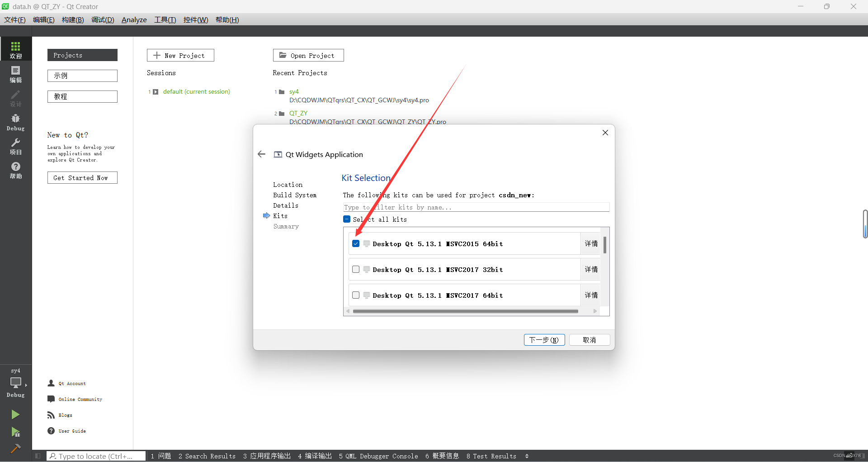Viewport: 868px width, 462px height.
Task: Open the Welcome (欢迎) mode
Action: 16,49
